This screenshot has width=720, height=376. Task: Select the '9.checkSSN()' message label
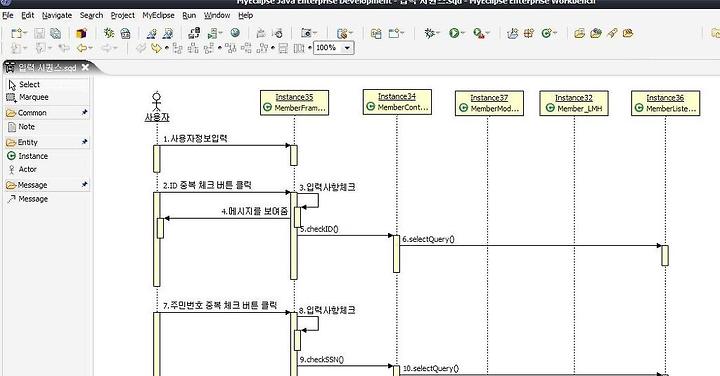321,359
